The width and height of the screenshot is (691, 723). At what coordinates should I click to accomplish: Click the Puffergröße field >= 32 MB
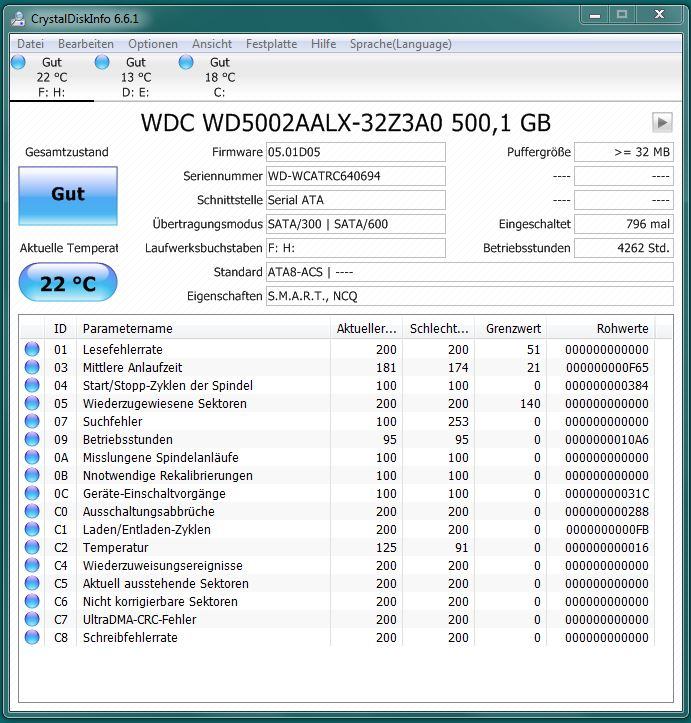tap(624, 152)
